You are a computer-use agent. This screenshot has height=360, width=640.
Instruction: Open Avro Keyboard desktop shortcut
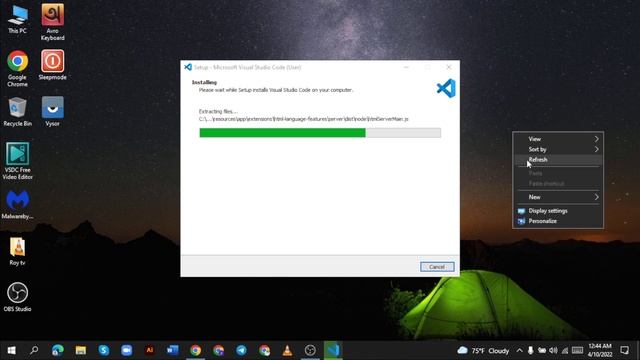[x=53, y=22]
